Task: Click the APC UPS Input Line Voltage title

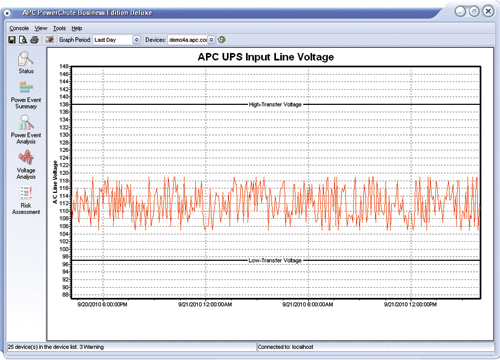Action: coord(266,57)
